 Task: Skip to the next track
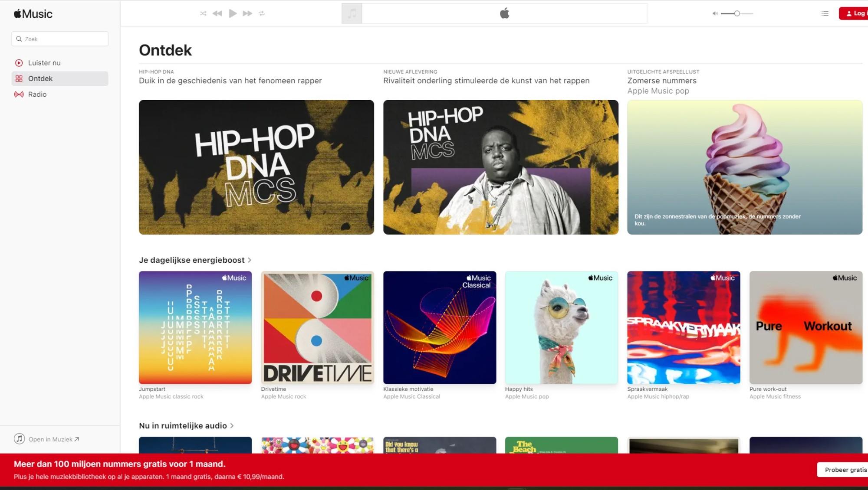coord(247,13)
